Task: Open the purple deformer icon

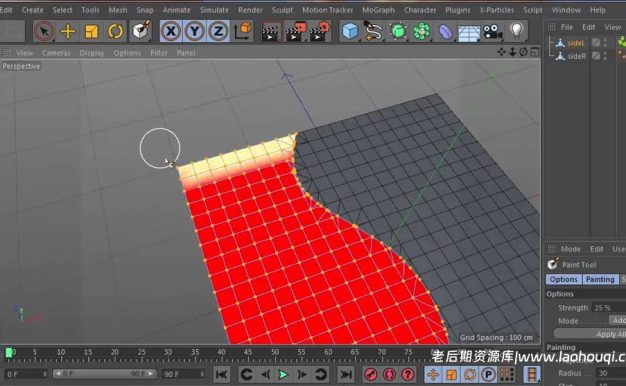Action: (x=445, y=32)
